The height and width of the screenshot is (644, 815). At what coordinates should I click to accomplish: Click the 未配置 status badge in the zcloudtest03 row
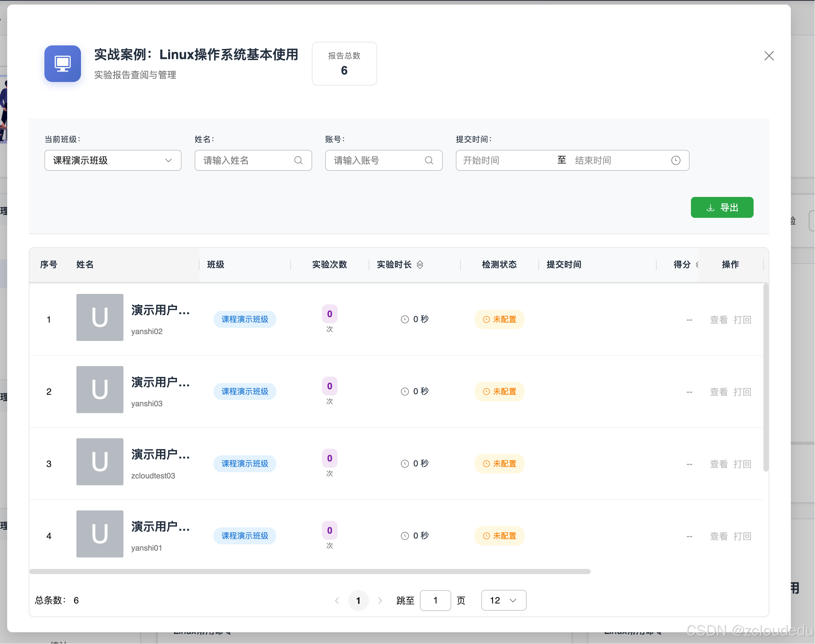tap(499, 463)
